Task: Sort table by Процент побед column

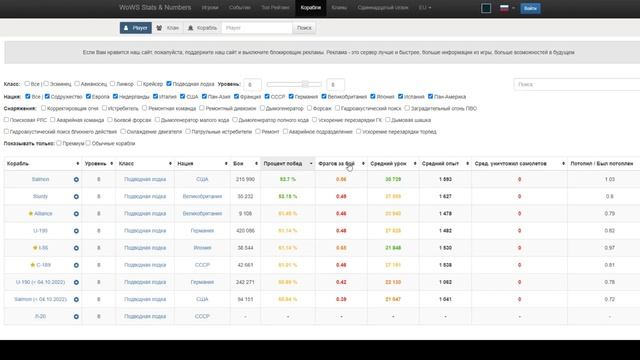Action: pos(288,164)
